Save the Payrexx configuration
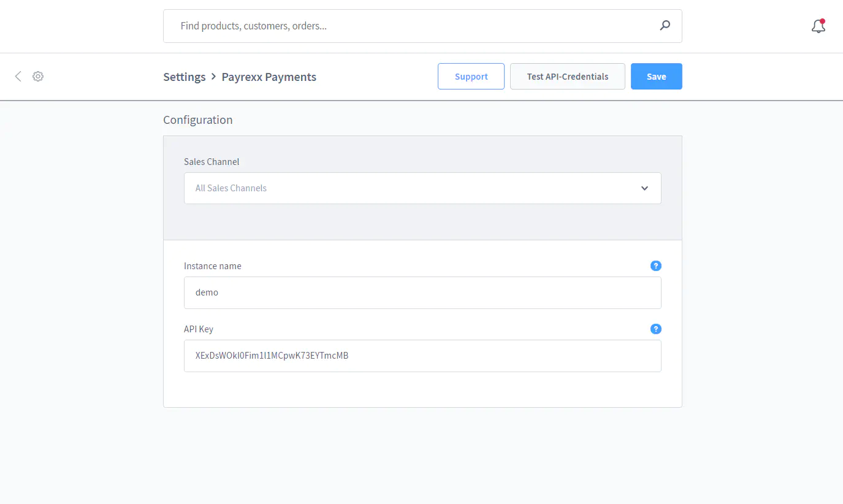This screenshot has width=843, height=504. point(656,77)
